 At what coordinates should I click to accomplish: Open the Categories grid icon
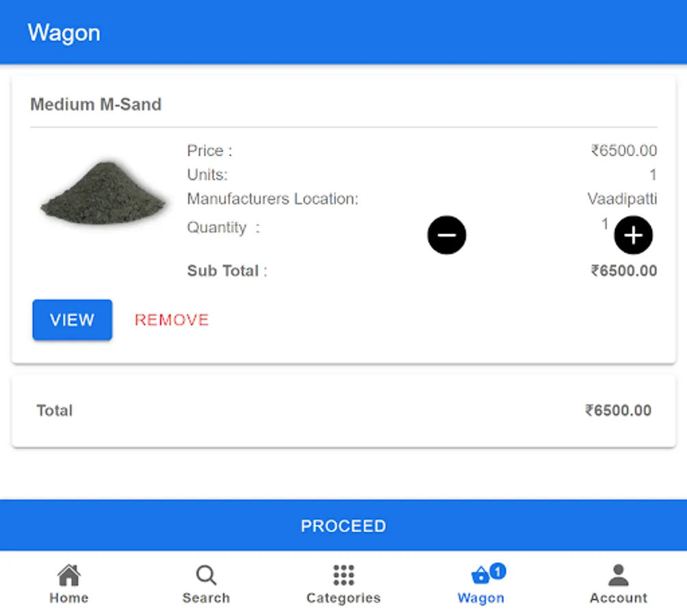pyautogui.click(x=343, y=575)
